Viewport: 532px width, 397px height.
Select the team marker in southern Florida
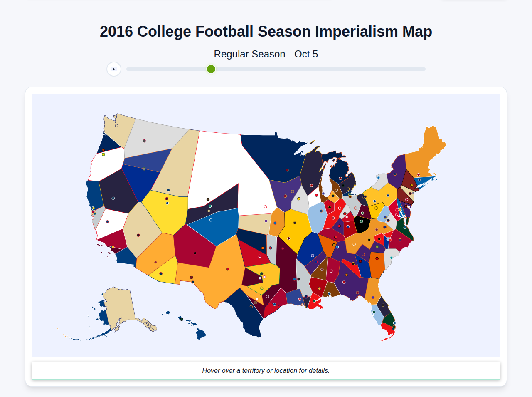(x=393, y=329)
